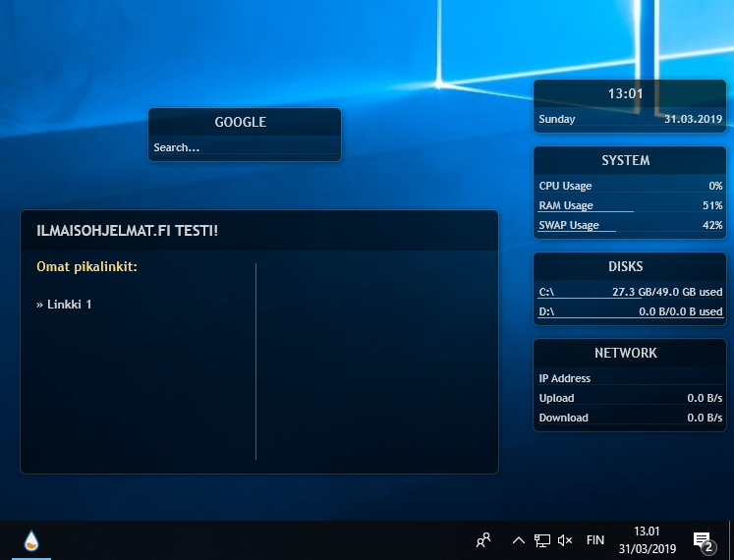The height and width of the screenshot is (560, 734).
Task: Click the Download row label
Action: pyautogui.click(x=563, y=418)
